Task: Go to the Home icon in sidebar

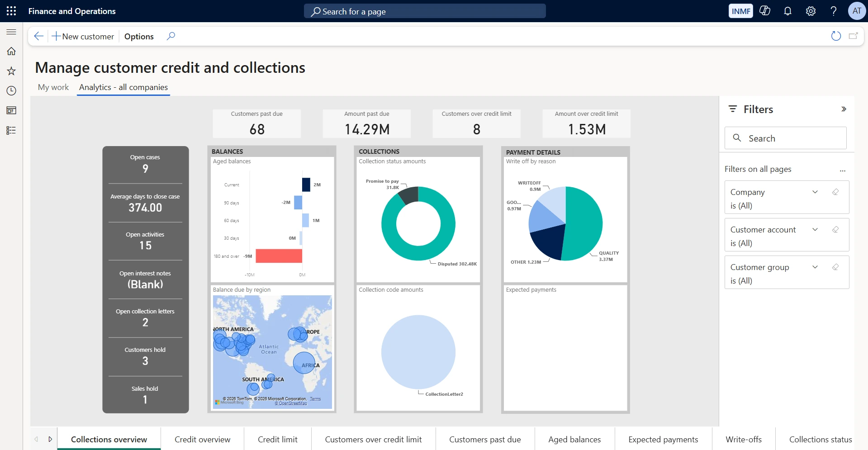Action: 11,51
